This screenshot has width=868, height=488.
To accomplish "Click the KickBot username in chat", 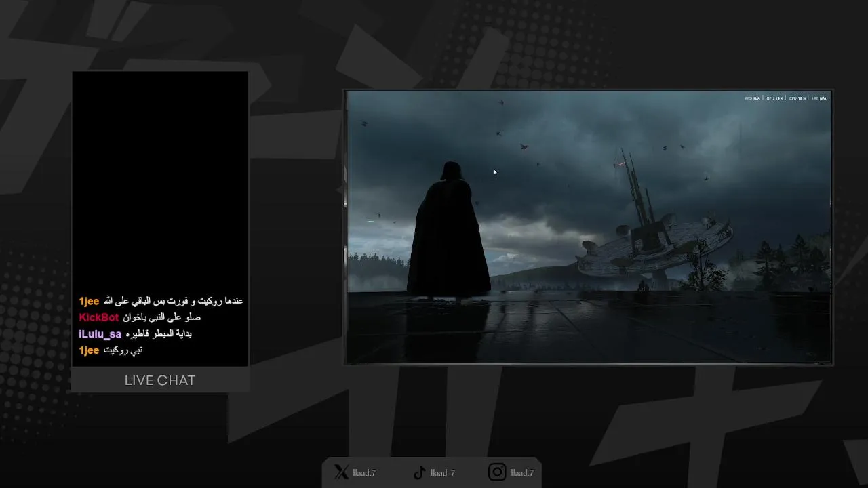I will (x=99, y=317).
